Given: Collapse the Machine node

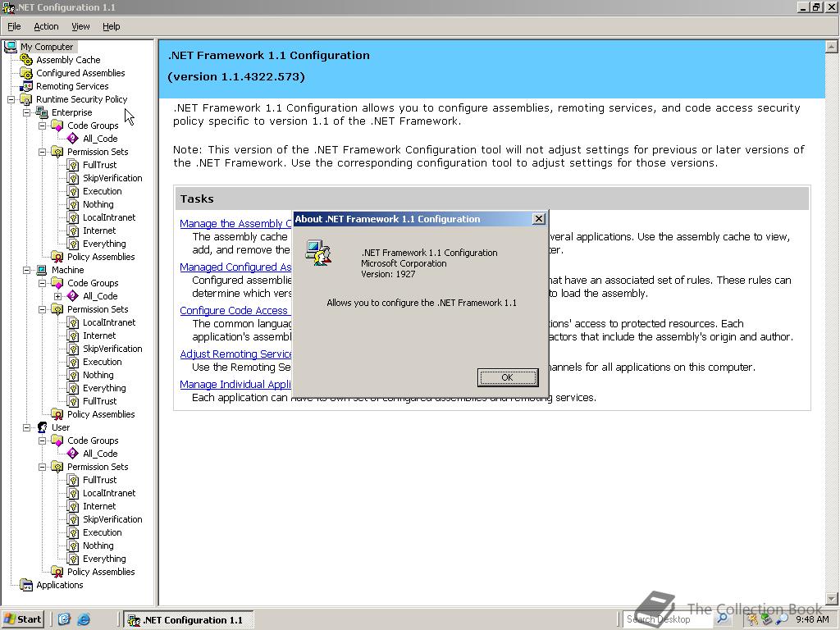Looking at the screenshot, I should click(26, 270).
